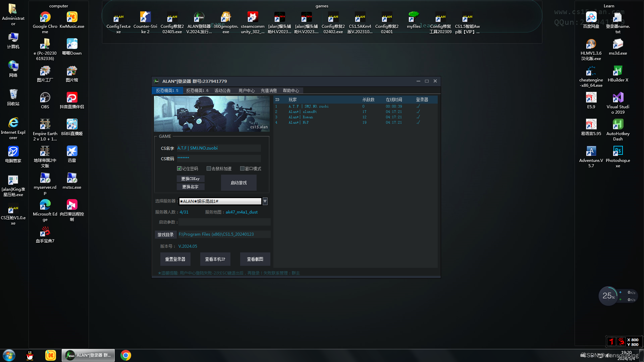Enable the 去鼠标加速 checkbox
Screen dimensions: 644x362
pyautogui.click(x=209, y=169)
